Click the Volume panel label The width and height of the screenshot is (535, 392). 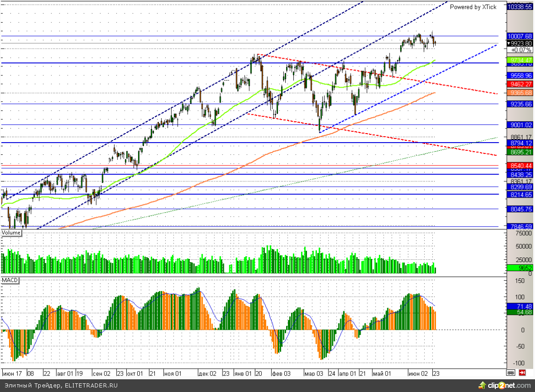coord(11,233)
